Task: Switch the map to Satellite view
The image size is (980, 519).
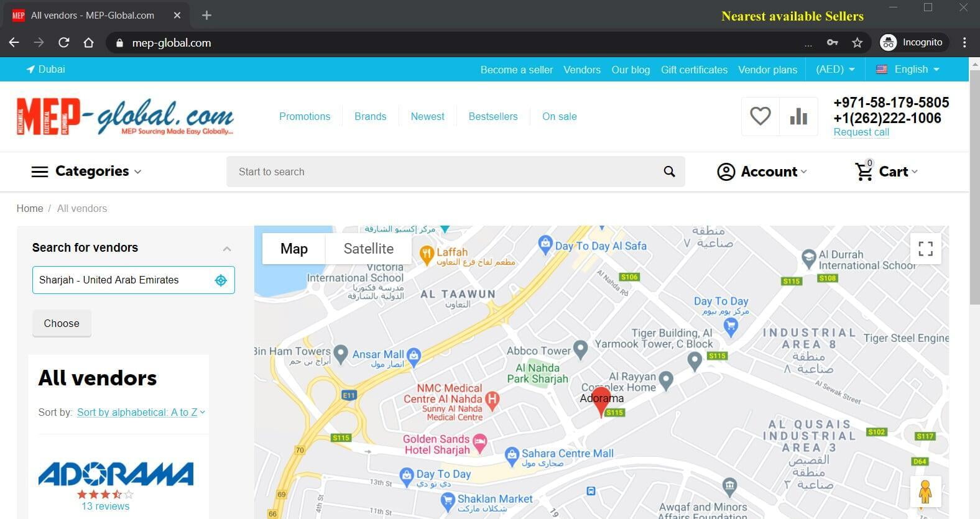Action: coord(369,249)
